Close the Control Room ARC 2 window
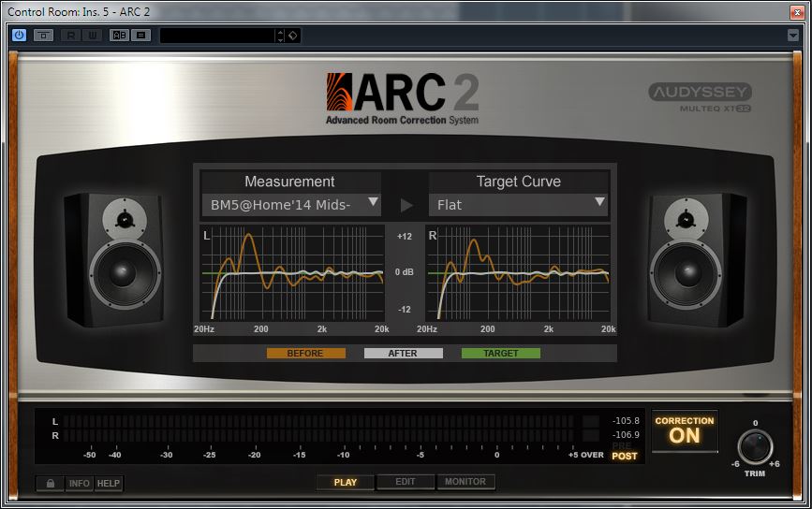Screen dimensions: 812x509 click(797, 12)
